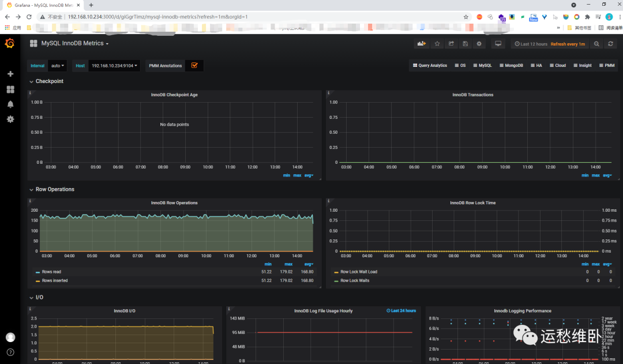623x364 pixels.
Task: Click info icon on InnoDB I/O panel
Action: click(x=30, y=309)
